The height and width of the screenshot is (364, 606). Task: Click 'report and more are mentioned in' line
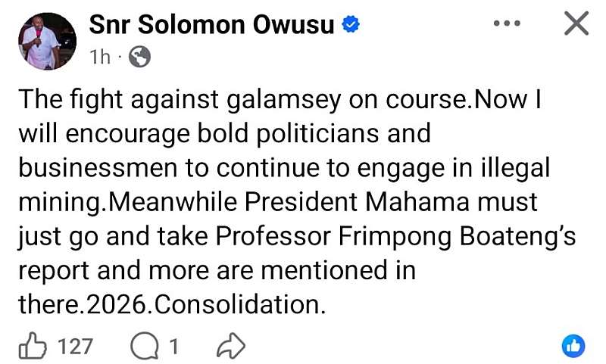(217, 270)
